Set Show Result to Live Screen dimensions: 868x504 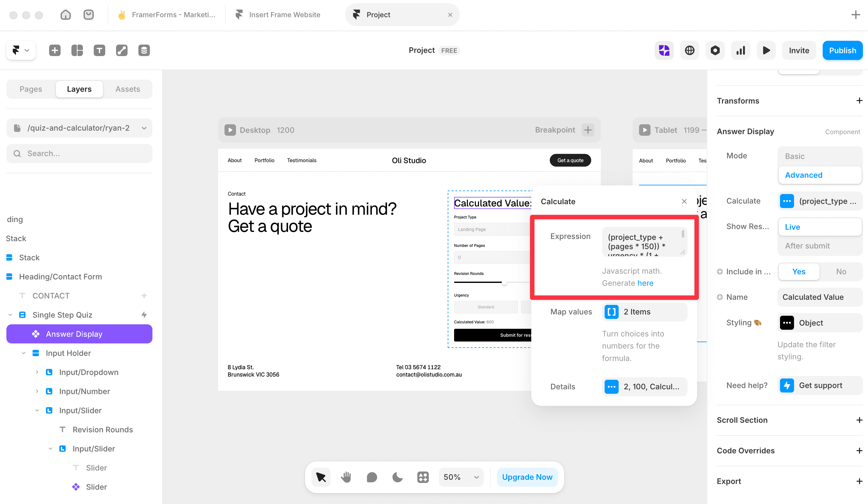[x=820, y=227]
